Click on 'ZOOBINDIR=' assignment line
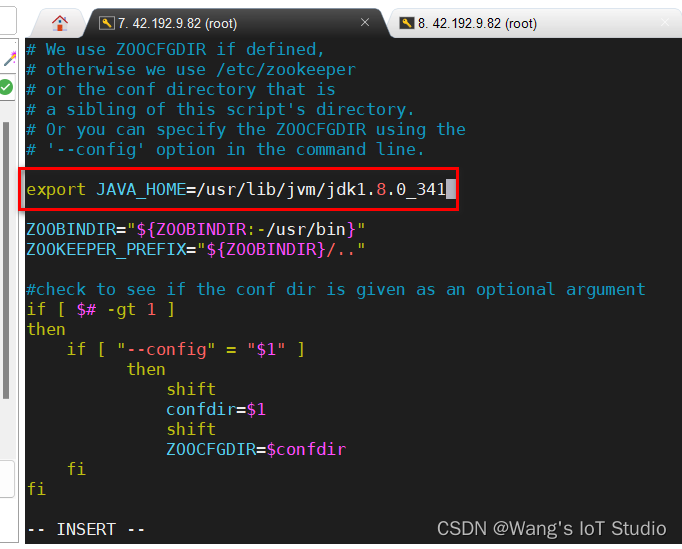 coord(195,229)
